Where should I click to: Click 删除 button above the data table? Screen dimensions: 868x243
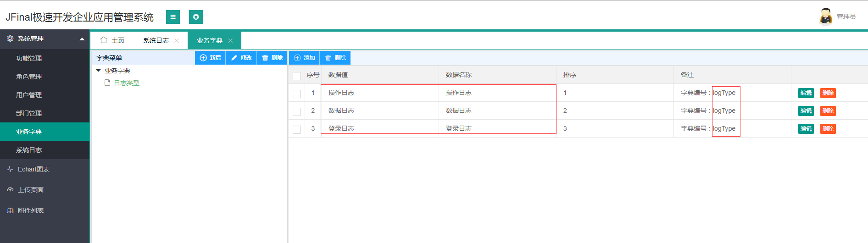pos(335,58)
